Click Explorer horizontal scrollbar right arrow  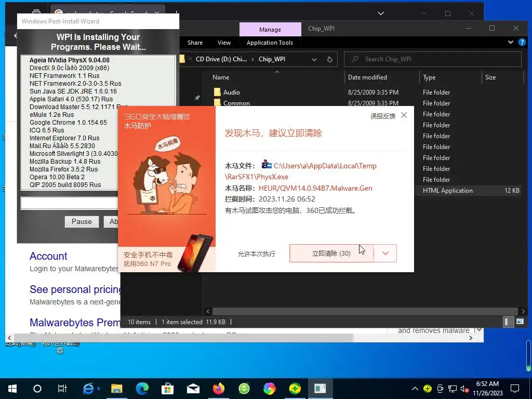tap(523, 311)
